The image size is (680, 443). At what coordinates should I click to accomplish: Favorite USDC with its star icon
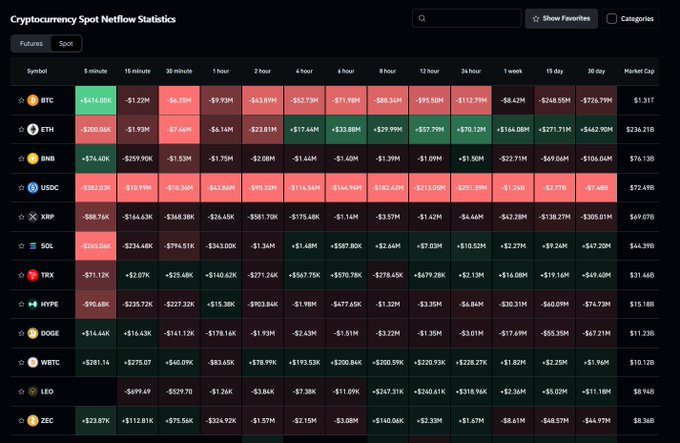pyautogui.click(x=21, y=187)
